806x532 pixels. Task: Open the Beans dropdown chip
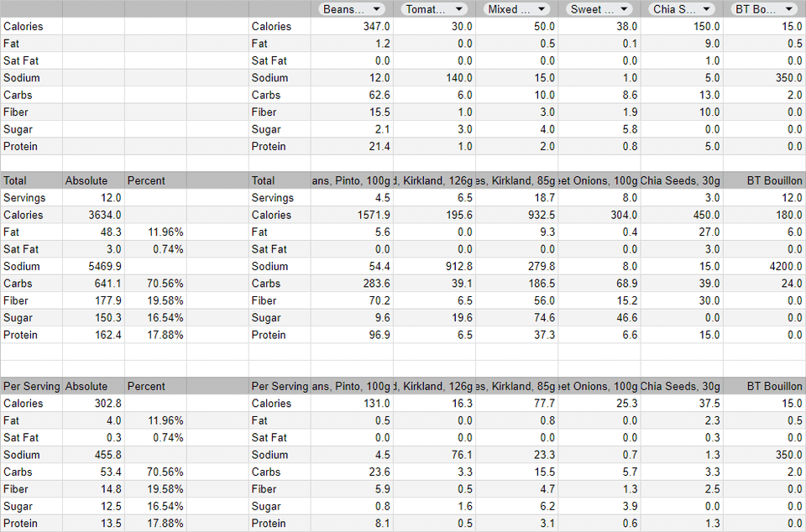[352, 9]
